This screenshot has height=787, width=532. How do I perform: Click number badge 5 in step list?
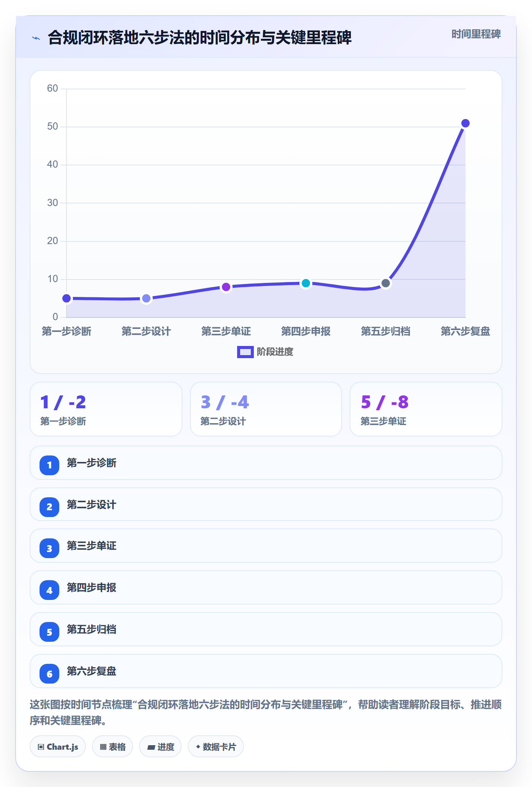49,632
